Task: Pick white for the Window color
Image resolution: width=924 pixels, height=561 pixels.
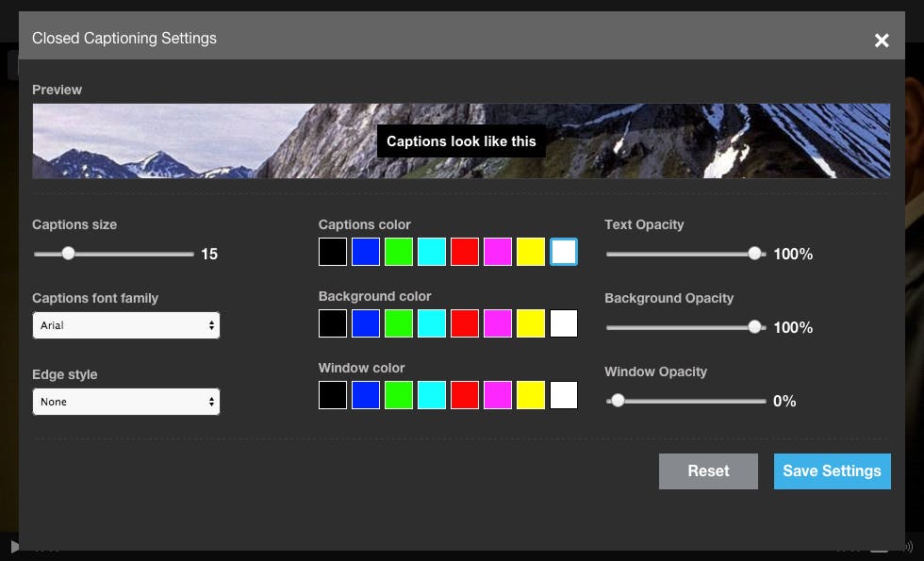Action: tap(564, 395)
